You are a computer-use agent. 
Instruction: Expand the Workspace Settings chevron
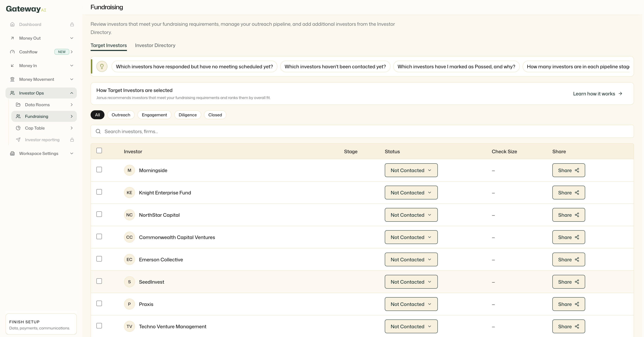click(x=72, y=153)
